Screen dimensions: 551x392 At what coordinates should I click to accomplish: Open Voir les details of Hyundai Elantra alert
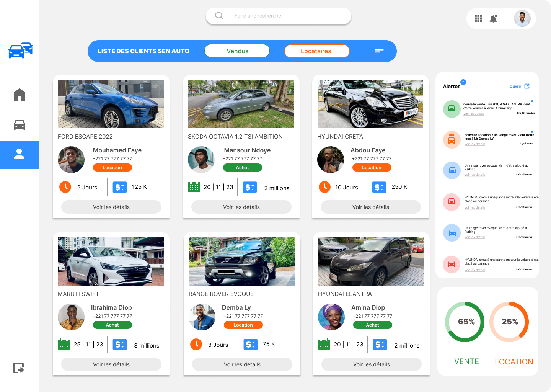pyautogui.click(x=474, y=114)
